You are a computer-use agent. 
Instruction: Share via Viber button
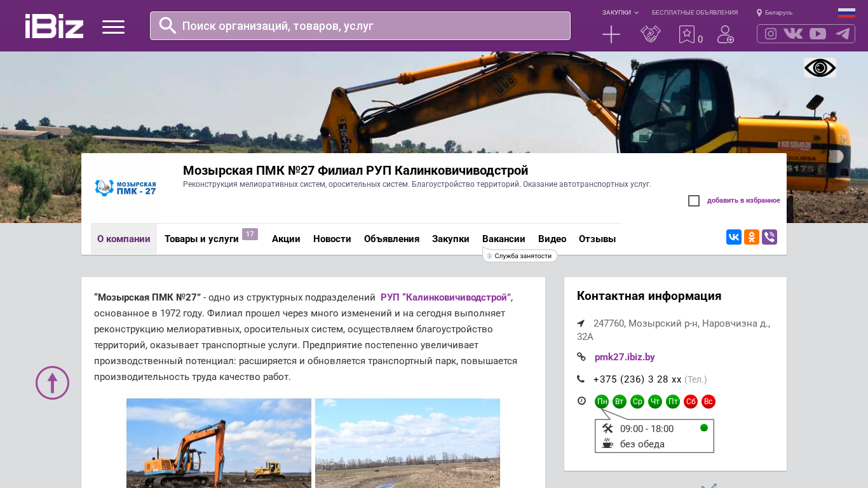(770, 237)
